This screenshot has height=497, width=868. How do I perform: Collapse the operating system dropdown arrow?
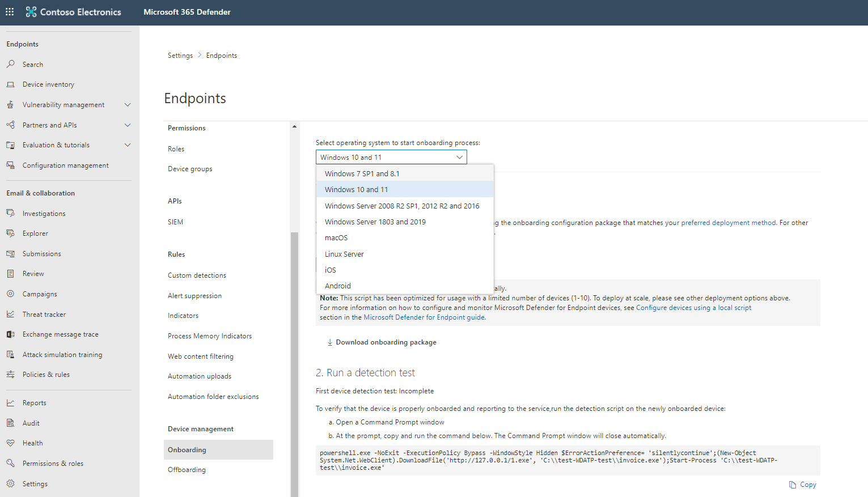[460, 157]
